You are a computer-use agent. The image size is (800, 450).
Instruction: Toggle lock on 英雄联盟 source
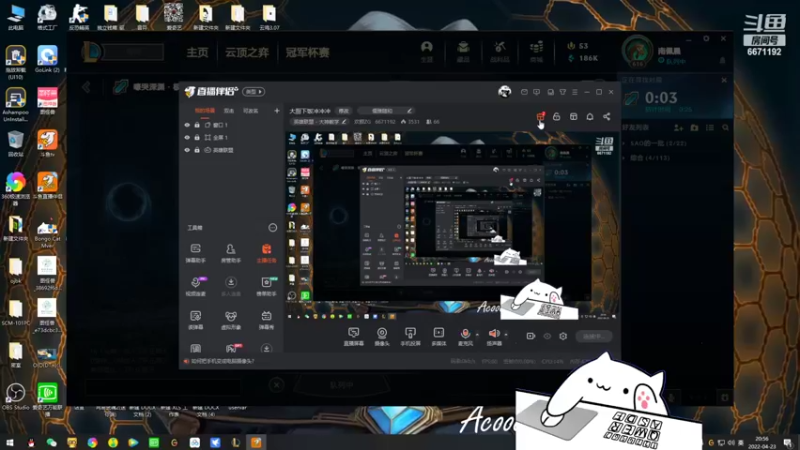(197, 151)
